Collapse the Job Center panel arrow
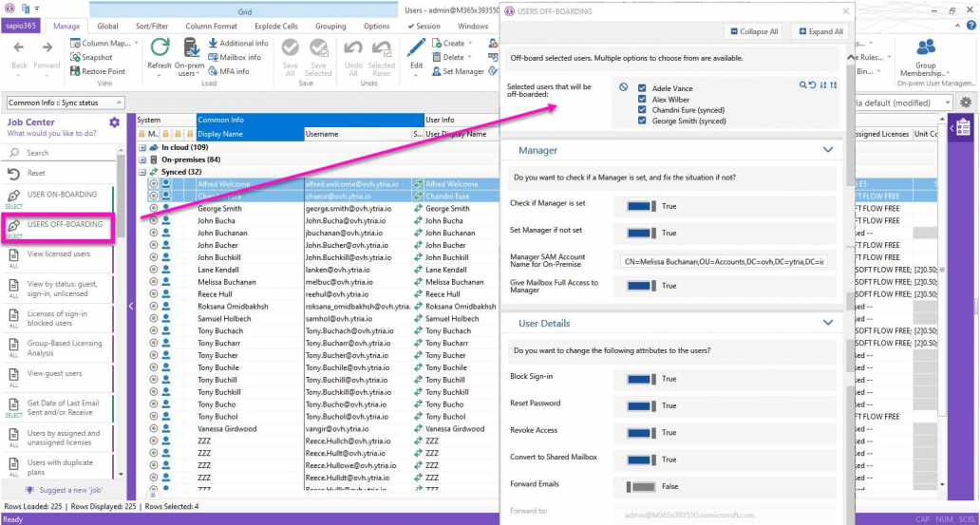This screenshot has height=525, width=980. 131,306
